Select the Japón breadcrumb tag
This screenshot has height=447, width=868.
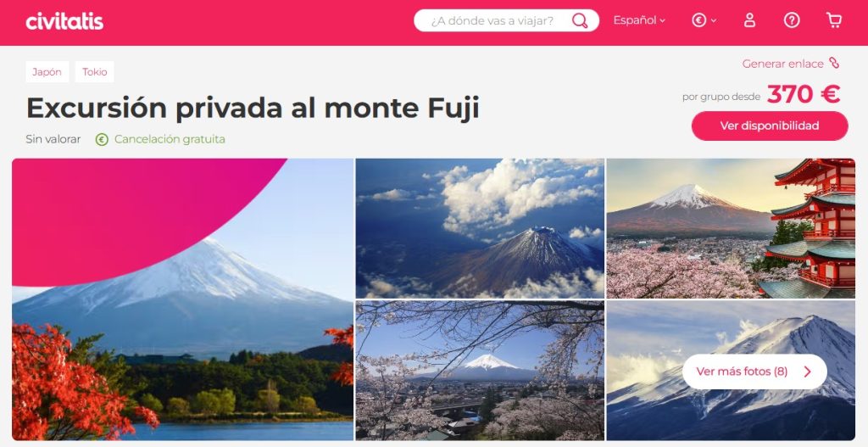point(47,72)
